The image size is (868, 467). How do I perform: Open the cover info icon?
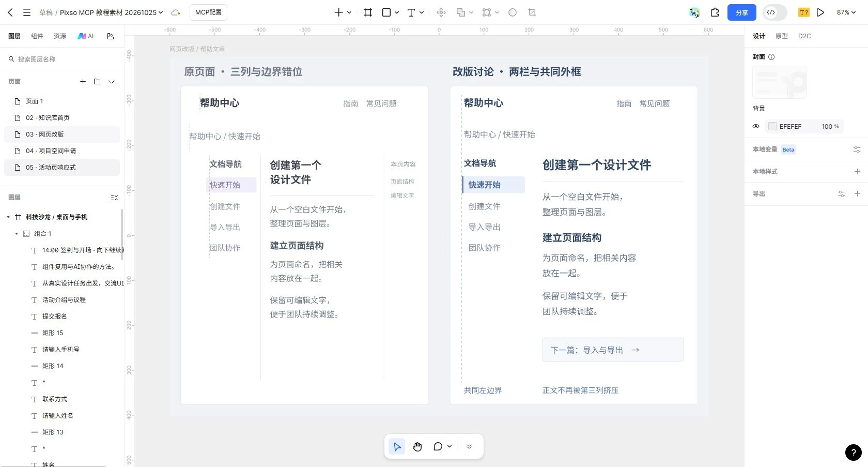771,57
